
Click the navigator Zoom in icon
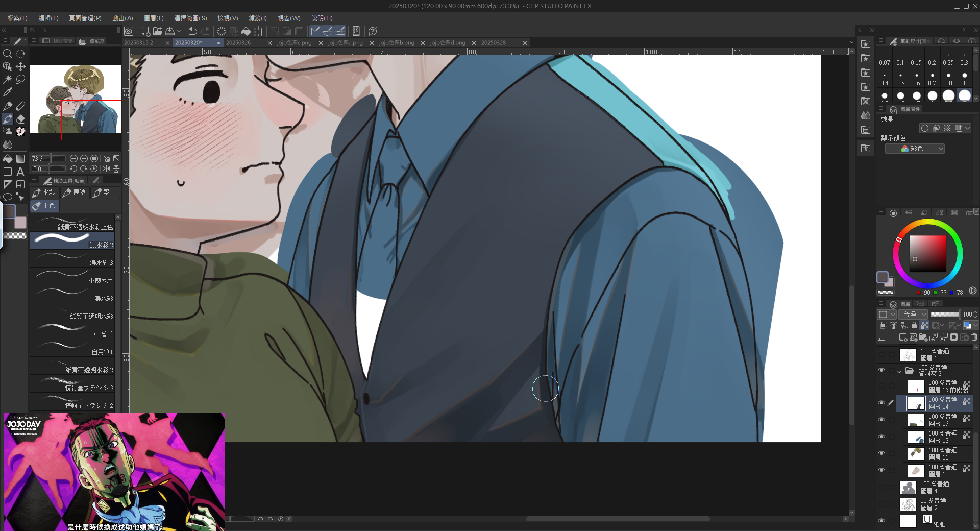(x=84, y=159)
